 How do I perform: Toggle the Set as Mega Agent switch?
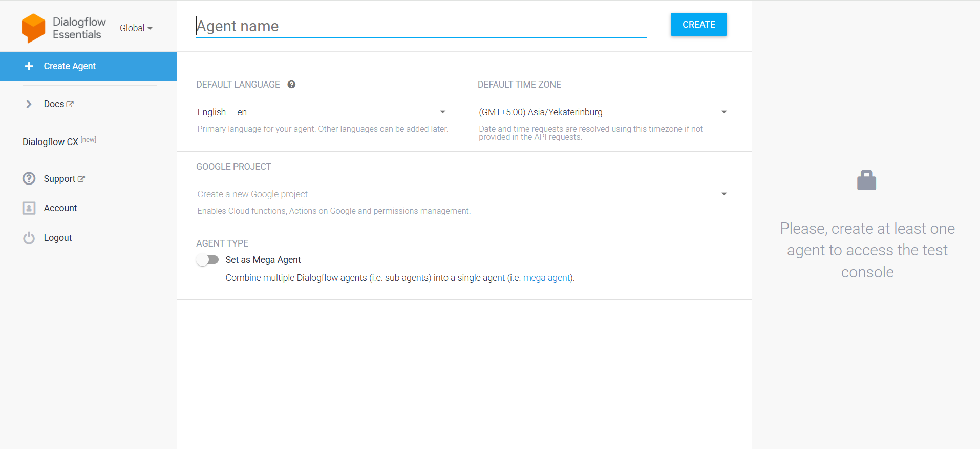(207, 260)
